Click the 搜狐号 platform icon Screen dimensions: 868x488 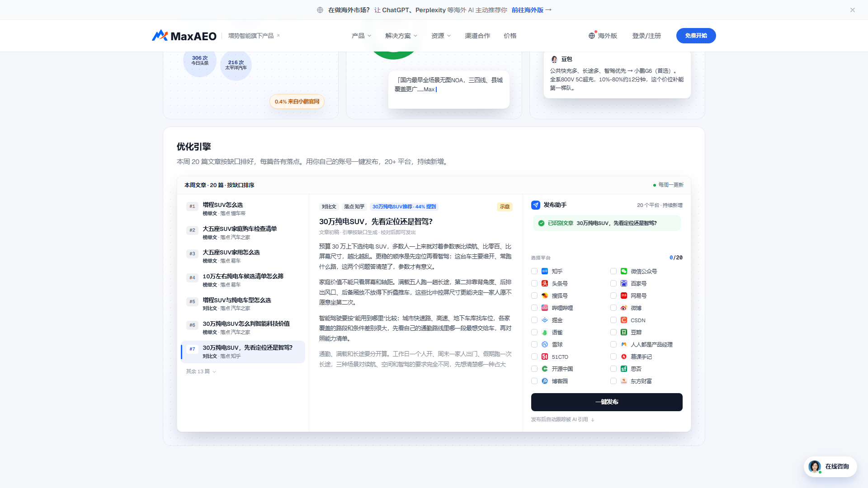tap(545, 296)
